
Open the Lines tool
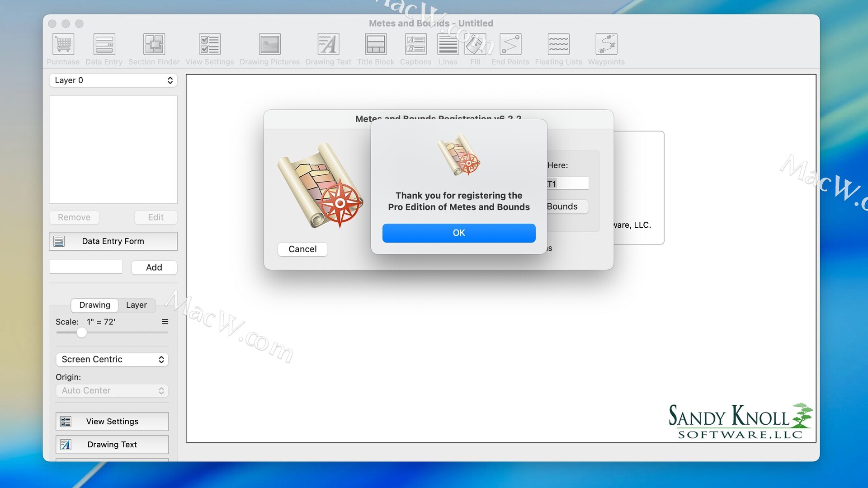448,44
